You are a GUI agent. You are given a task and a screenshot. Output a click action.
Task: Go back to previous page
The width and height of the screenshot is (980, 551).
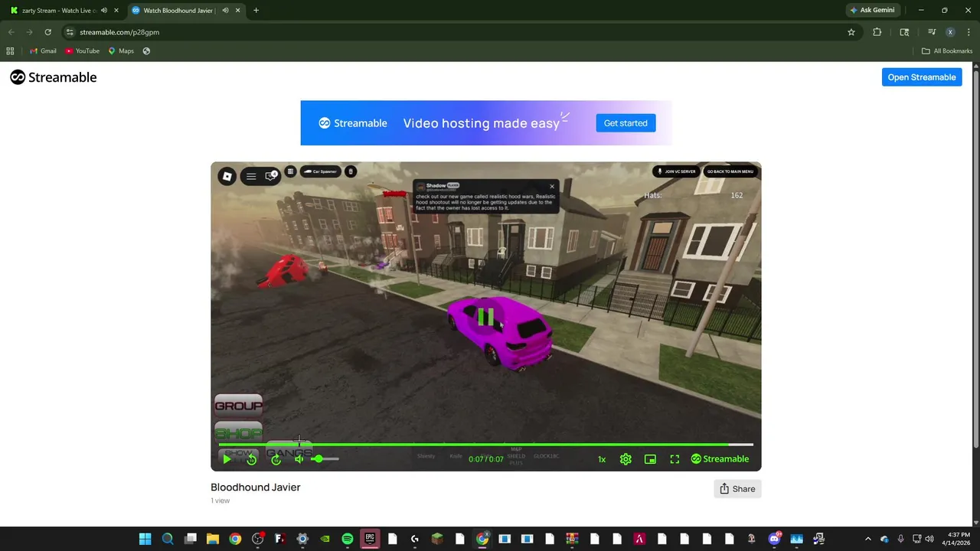coord(11,32)
